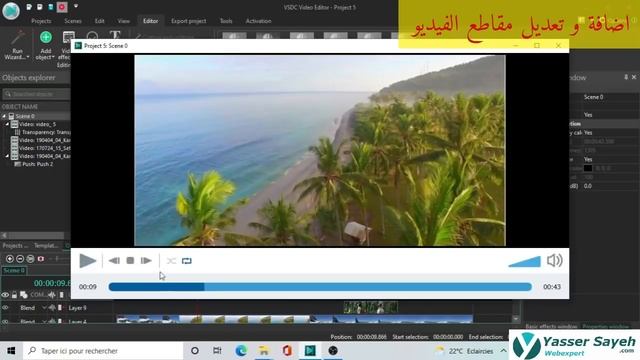Toggle Layer 9 audio waveform icon

[x=52, y=308]
